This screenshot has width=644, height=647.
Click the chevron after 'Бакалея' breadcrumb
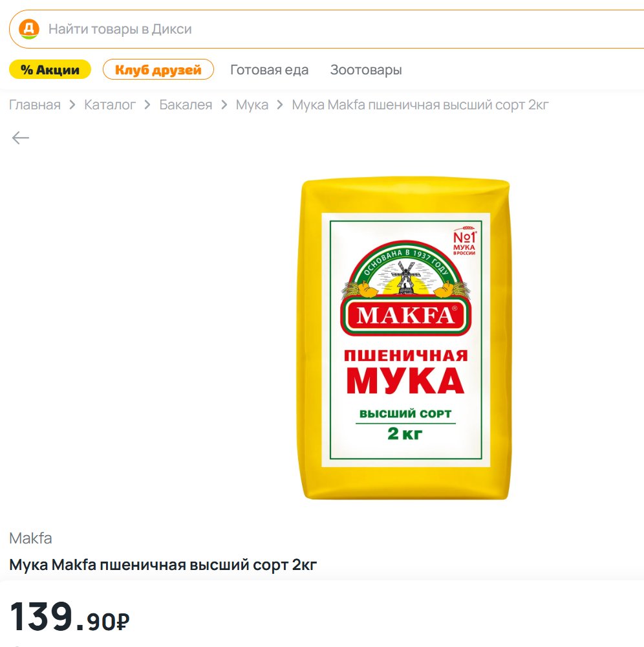[x=224, y=105]
